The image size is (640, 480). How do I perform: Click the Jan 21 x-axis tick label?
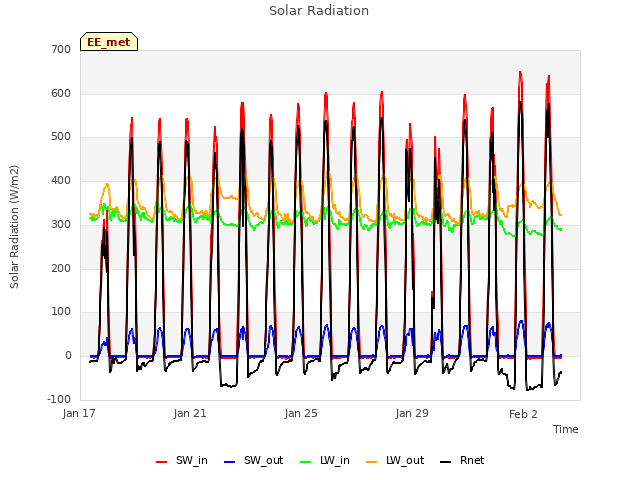pos(190,413)
